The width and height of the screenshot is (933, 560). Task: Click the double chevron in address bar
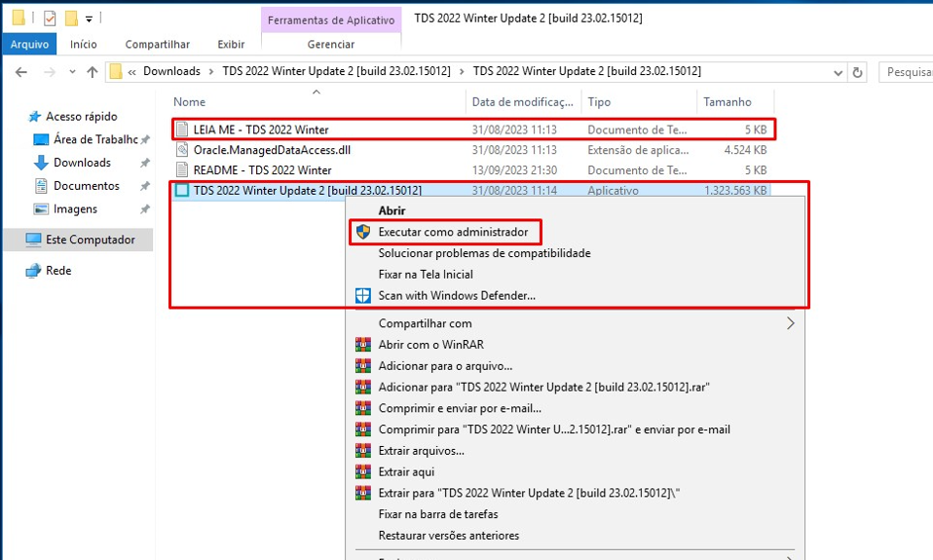(x=131, y=72)
